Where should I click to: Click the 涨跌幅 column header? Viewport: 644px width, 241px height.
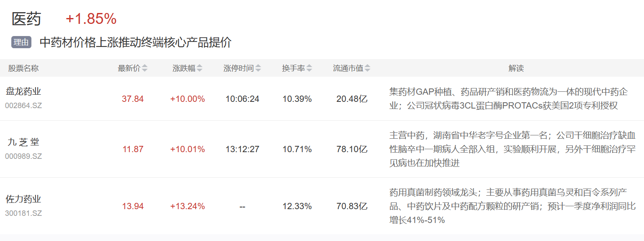[184, 68]
